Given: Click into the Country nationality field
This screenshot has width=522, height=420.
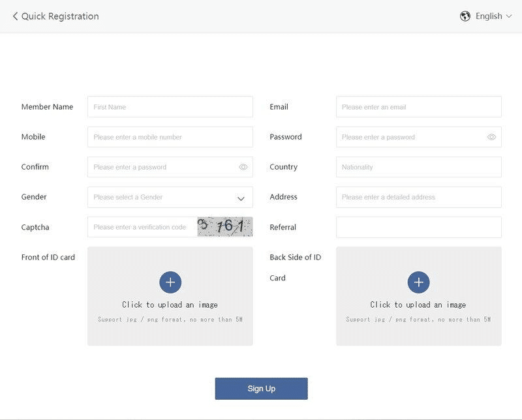Looking at the screenshot, I should [418, 167].
